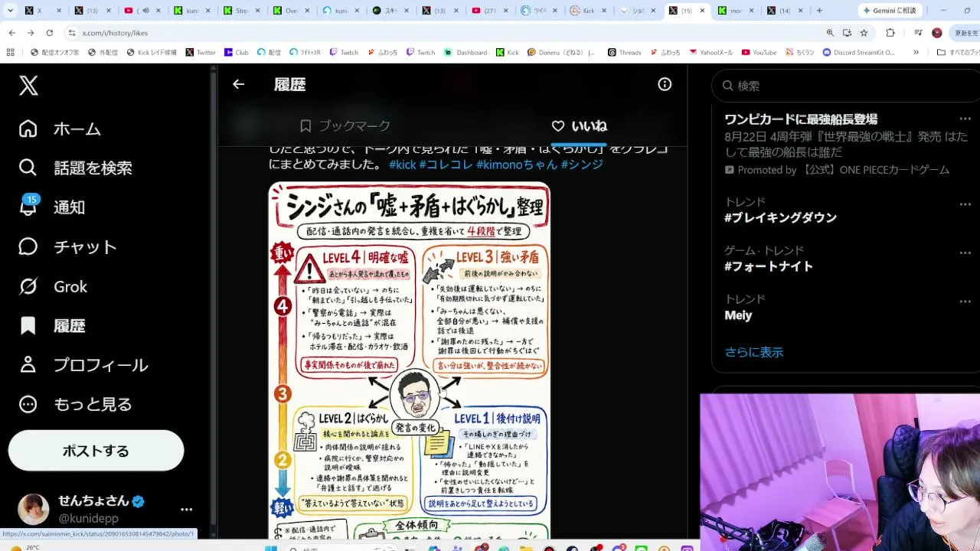Bookmark this page with the star
The image size is (980, 551).
click(864, 33)
